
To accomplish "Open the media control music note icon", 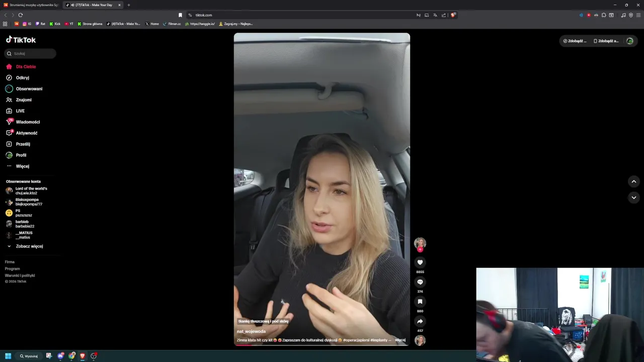I will tap(623, 15).
